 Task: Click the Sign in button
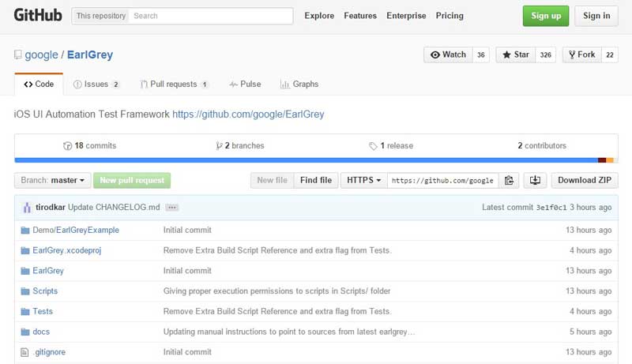pyautogui.click(x=596, y=16)
